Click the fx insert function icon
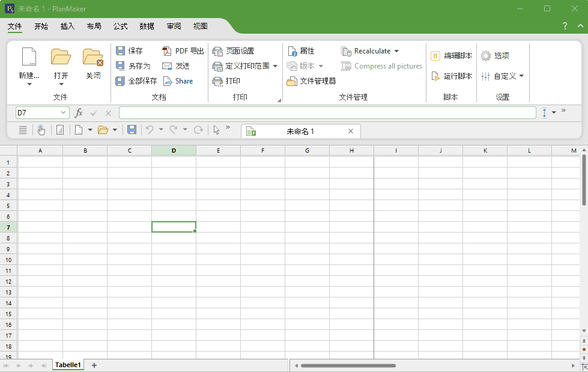This screenshot has height=372, width=588. coord(79,113)
